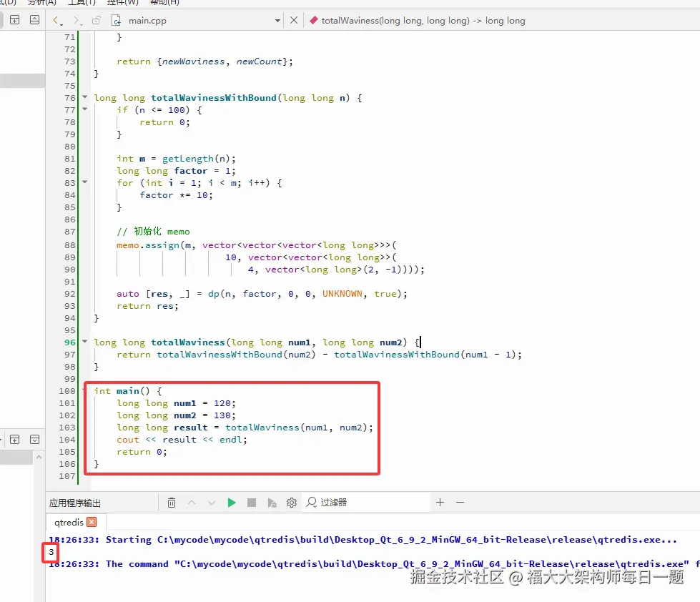Click the C++ file icon beside main.cpp
700x602 pixels.
point(116,21)
